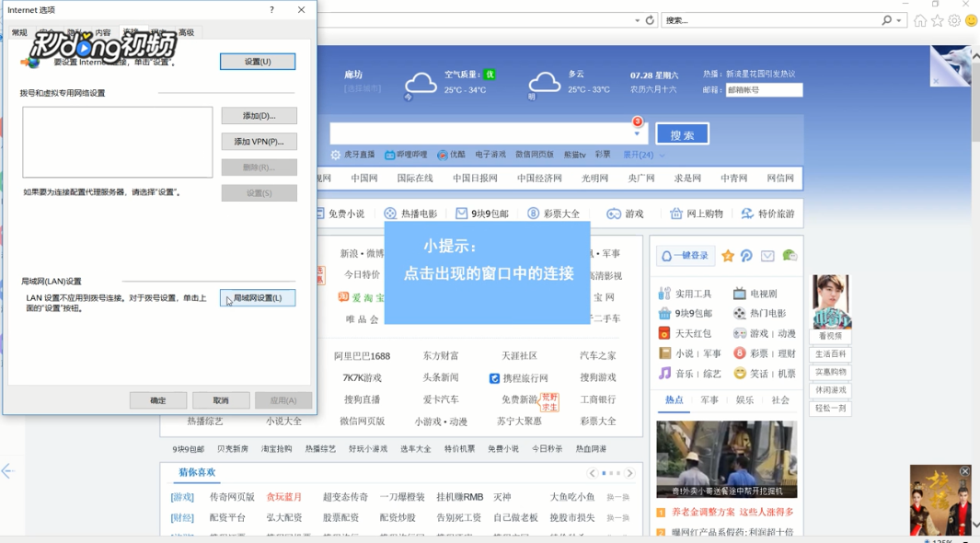Click the 网上购物 basket icon

tap(675, 214)
